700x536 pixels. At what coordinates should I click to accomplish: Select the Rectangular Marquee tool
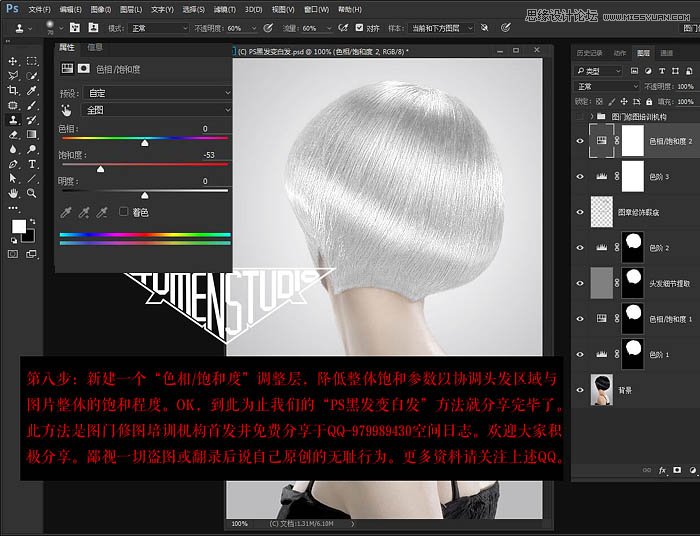tap(31, 61)
